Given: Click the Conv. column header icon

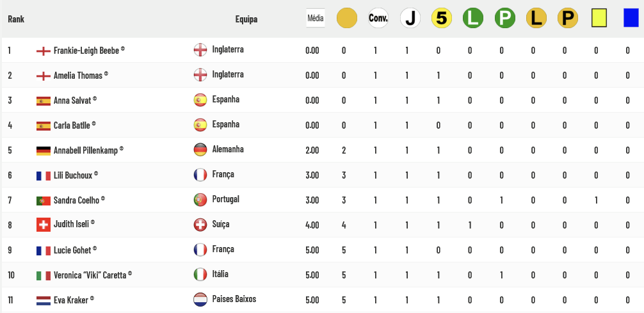Looking at the screenshot, I should (378, 19).
